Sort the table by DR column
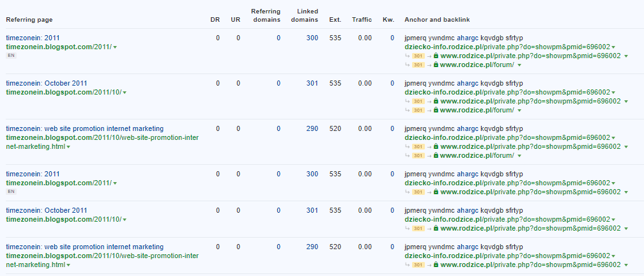 pos(215,20)
